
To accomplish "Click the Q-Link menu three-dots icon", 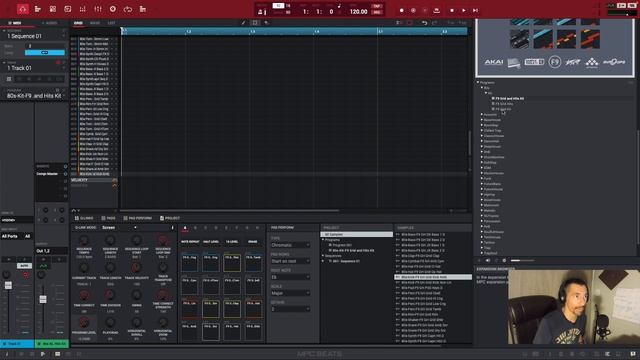I will pyautogui.click(x=172, y=228).
